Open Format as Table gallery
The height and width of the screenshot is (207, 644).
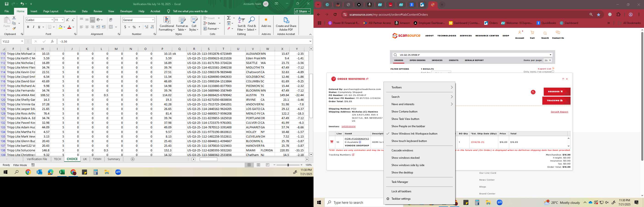182,24
